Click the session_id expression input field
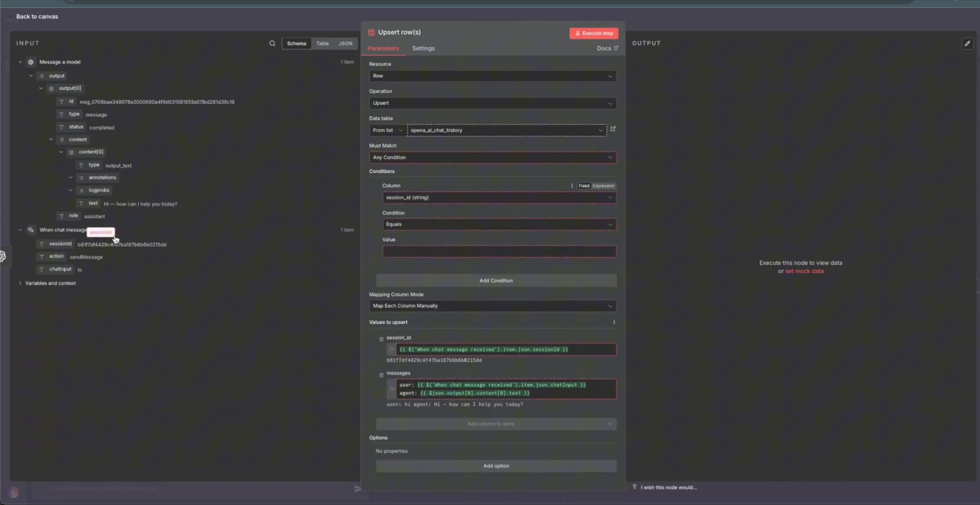Viewport: 980px width, 505px height. click(506, 349)
